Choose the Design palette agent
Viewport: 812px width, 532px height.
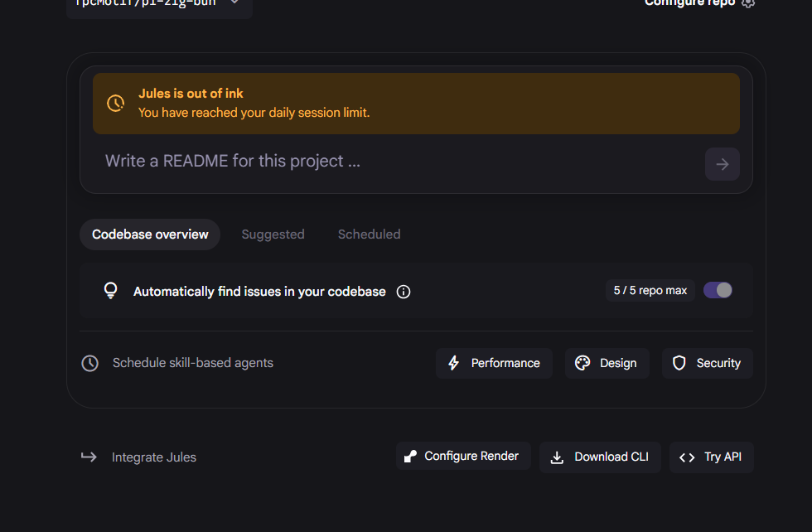pos(607,363)
